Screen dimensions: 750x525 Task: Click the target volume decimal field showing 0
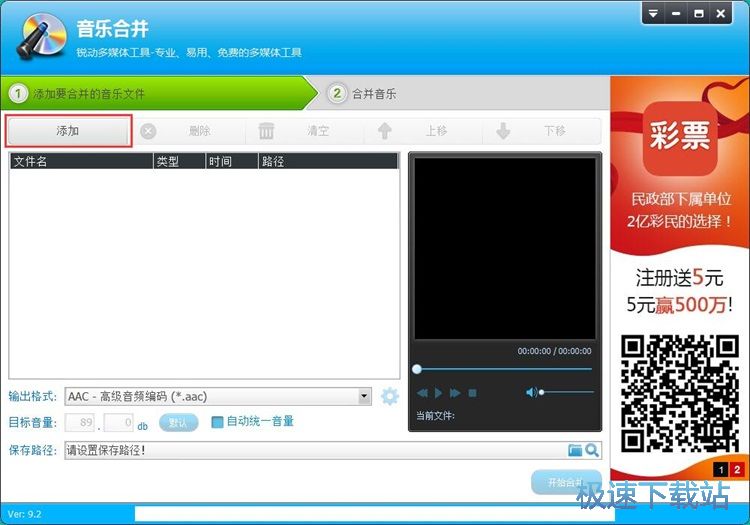tap(119, 422)
